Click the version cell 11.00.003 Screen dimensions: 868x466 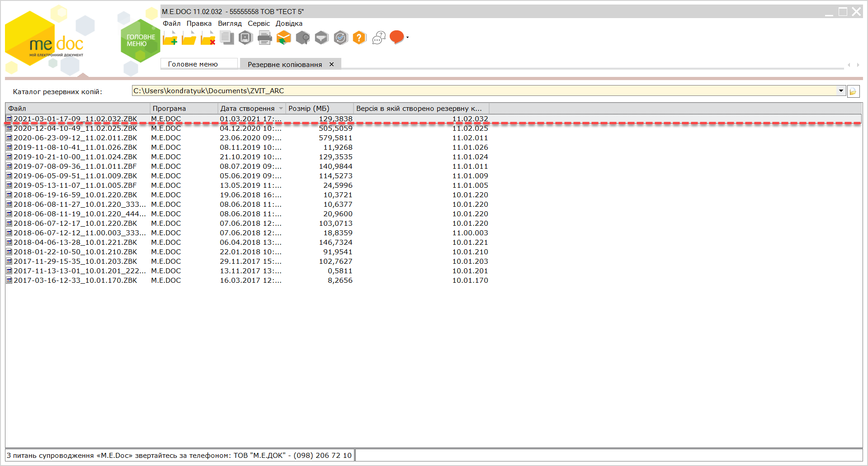click(470, 233)
